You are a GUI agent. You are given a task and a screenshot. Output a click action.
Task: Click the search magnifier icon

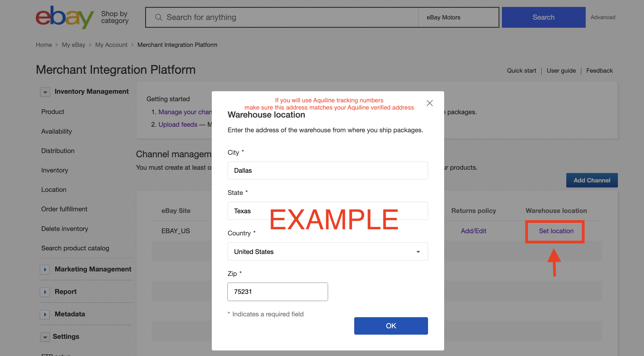(159, 17)
